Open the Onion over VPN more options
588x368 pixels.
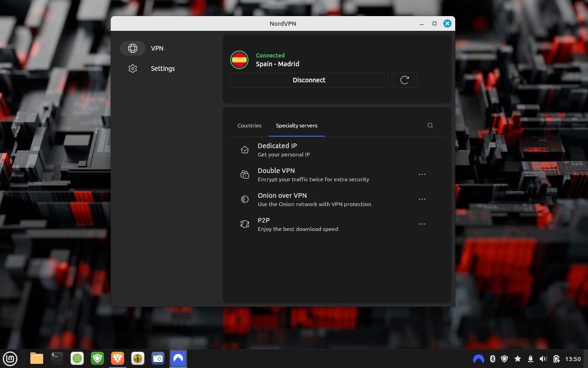tap(422, 199)
